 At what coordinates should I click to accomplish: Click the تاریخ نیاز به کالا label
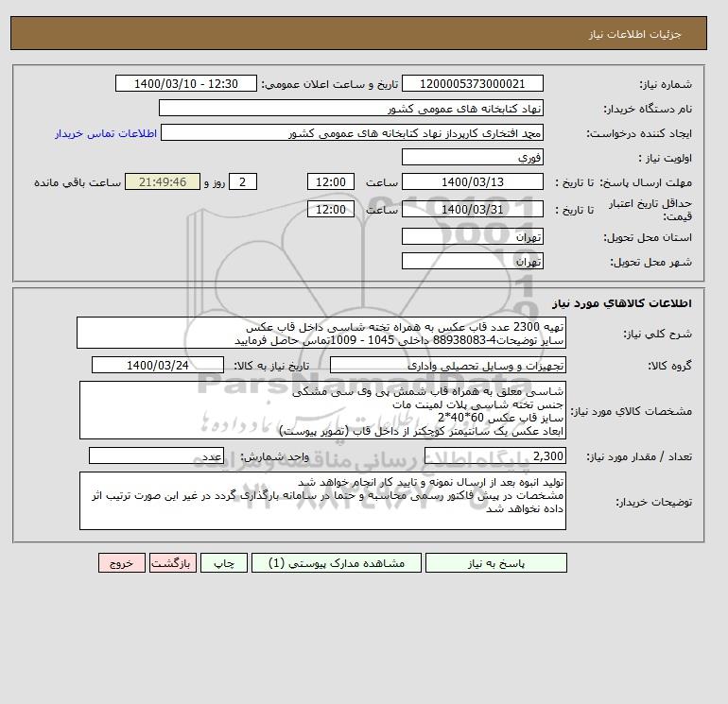[271, 366]
